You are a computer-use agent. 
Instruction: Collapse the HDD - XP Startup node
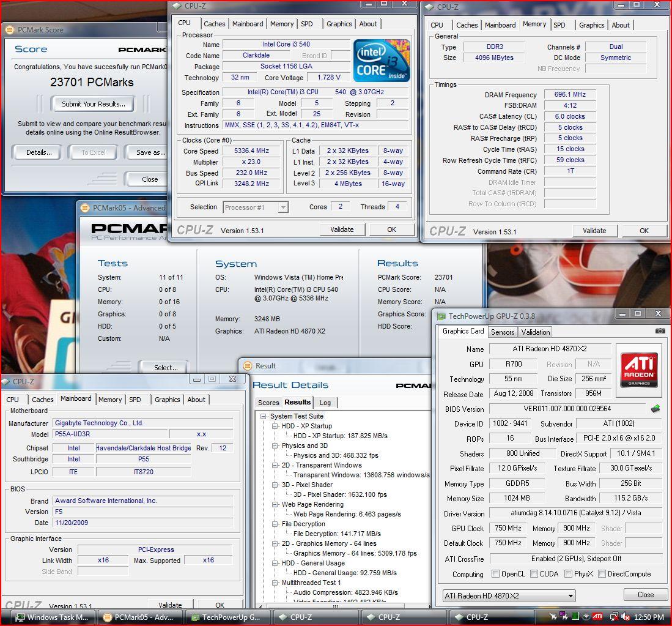(x=275, y=426)
